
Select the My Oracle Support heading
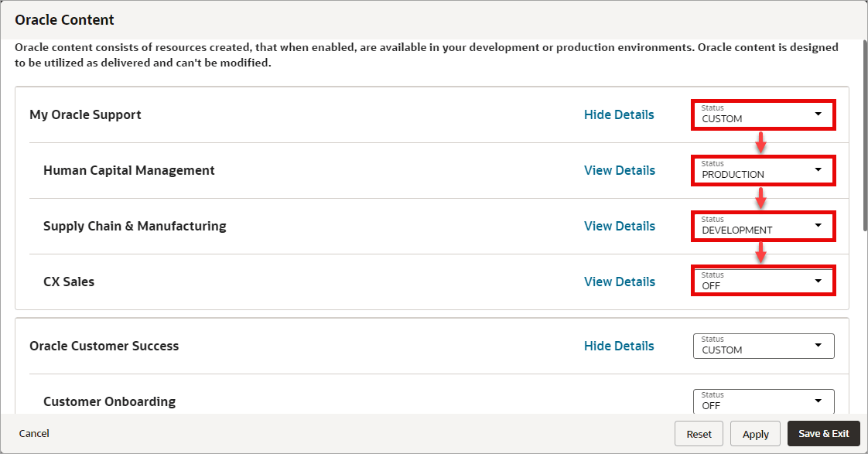(x=85, y=114)
